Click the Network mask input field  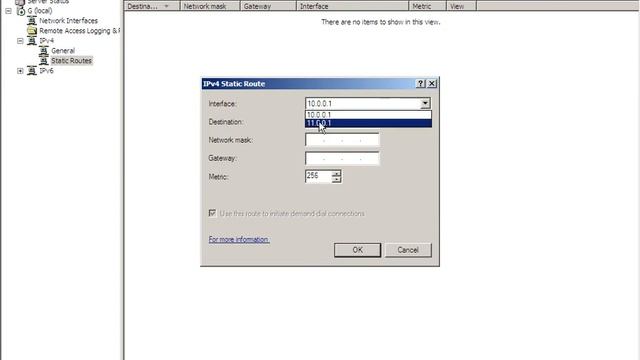(x=342, y=140)
